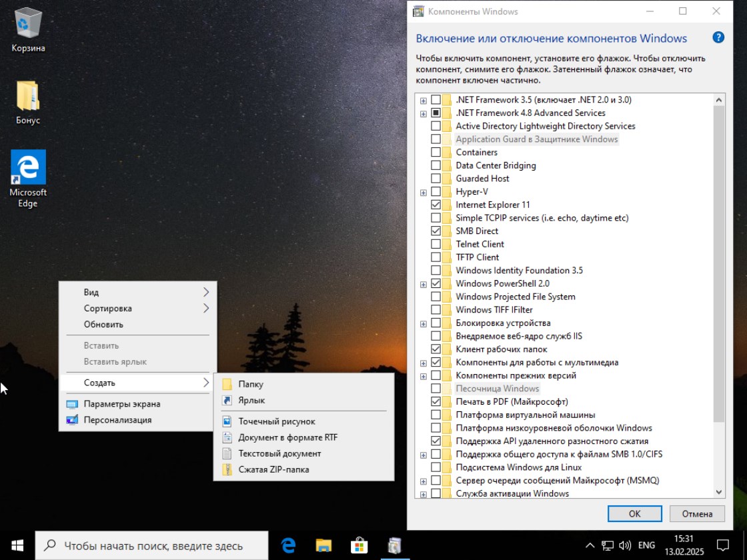This screenshot has width=747, height=560.
Task: Uncheck the Internet Explorer 11 checkbox
Action: tap(436, 205)
